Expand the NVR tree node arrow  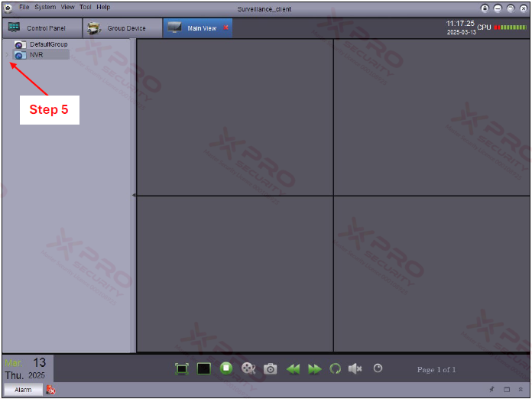(x=7, y=54)
